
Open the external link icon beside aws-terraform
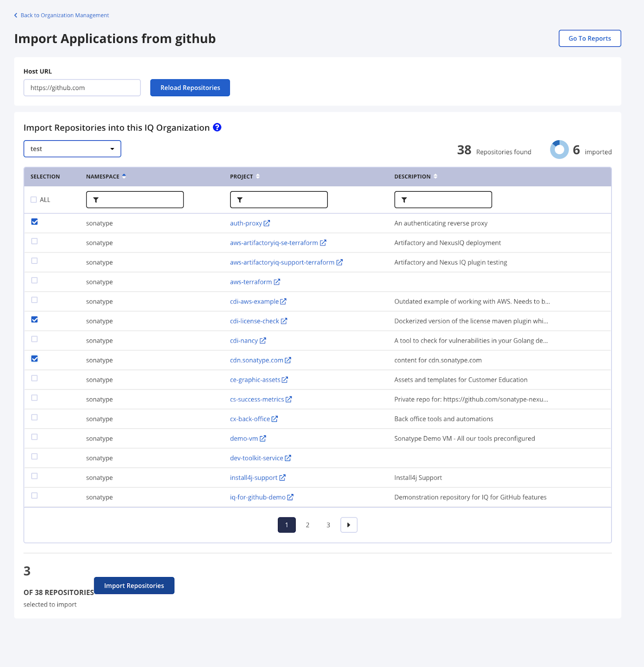pos(277,282)
